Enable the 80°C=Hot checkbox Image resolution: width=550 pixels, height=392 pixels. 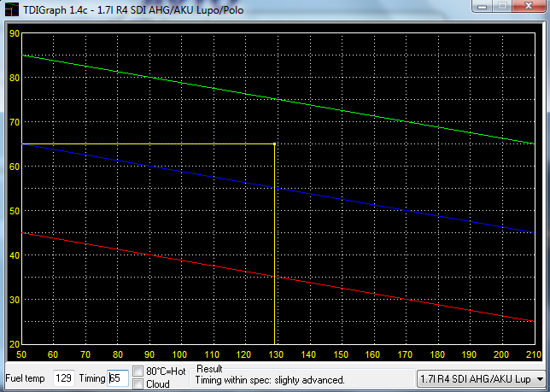click(137, 371)
